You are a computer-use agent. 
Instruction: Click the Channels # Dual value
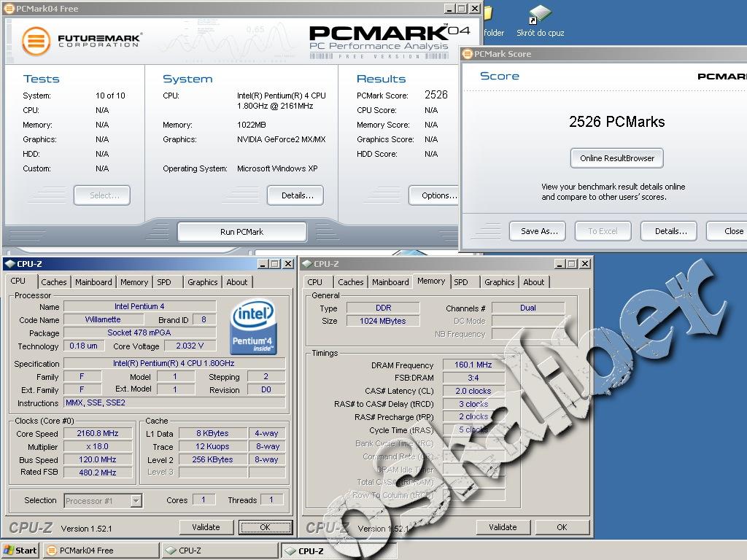(x=528, y=308)
